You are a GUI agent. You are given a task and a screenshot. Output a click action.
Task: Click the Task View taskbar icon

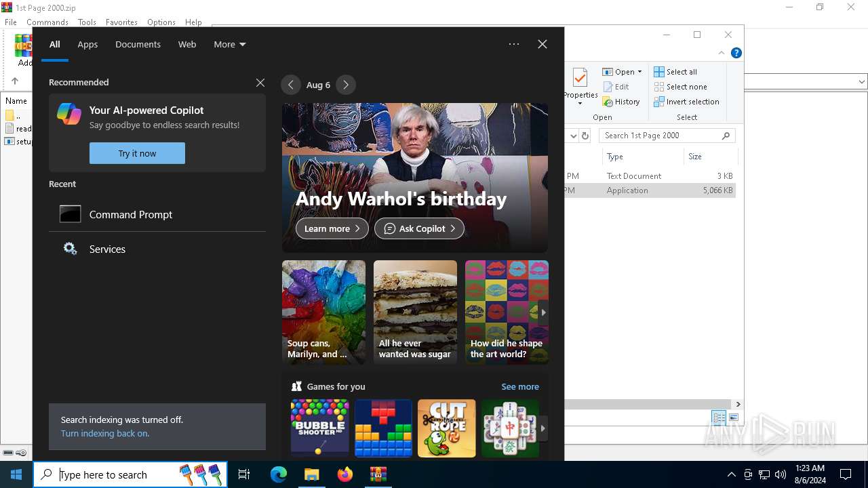click(244, 474)
